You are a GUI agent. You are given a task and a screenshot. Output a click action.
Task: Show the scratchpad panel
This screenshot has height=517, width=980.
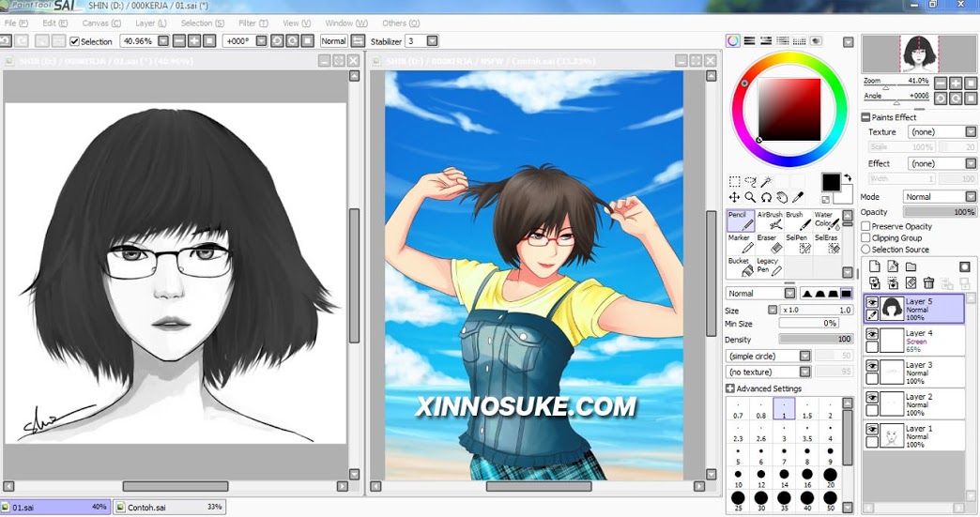pyautogui.click(x=816, y=41)
